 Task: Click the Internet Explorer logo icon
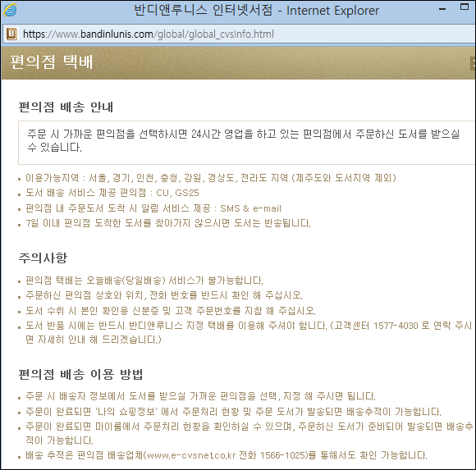tap(10, 10)
